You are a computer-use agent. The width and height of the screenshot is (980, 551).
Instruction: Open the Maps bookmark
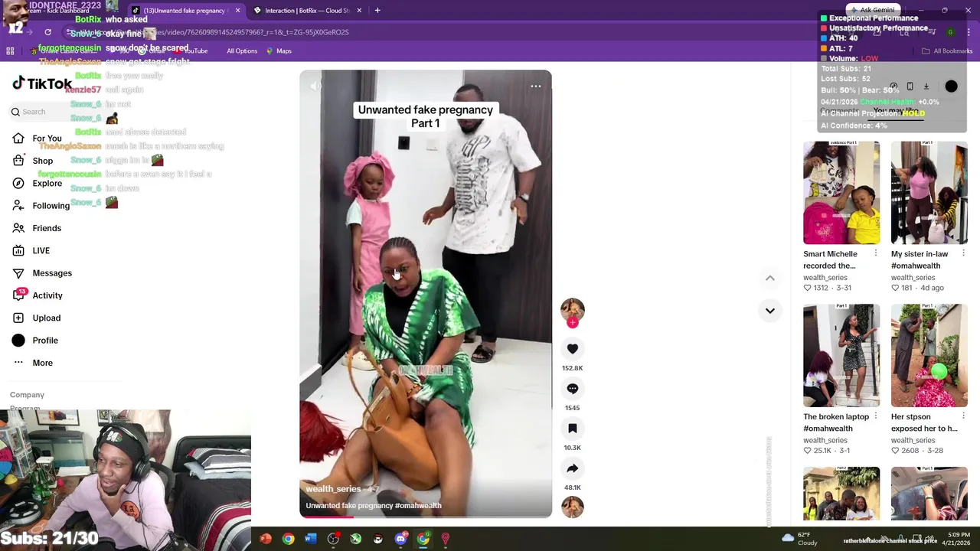[x=279, y=51]
